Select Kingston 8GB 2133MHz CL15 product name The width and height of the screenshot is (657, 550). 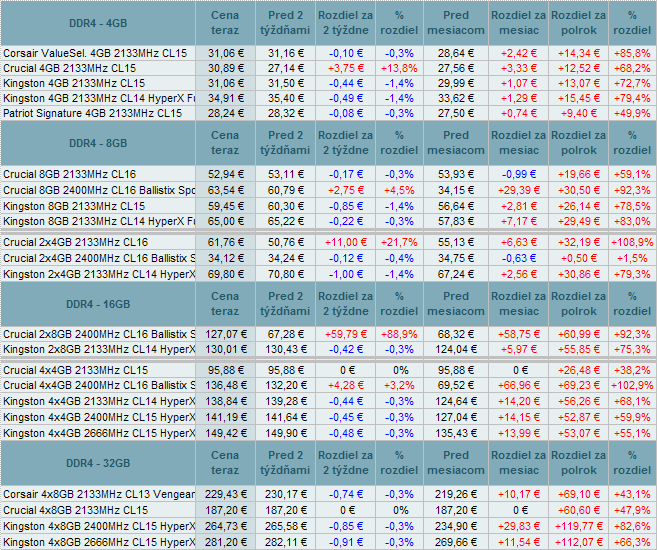[x=74, y=206]
